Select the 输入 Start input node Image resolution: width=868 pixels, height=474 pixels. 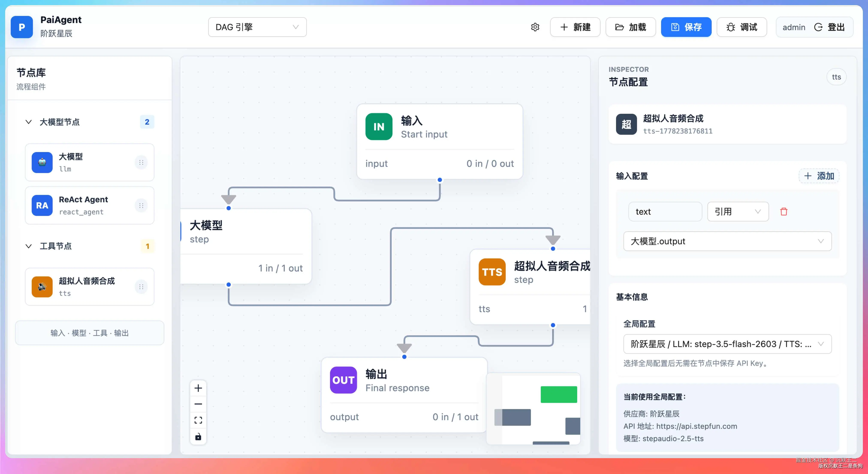tap(440, 142)
